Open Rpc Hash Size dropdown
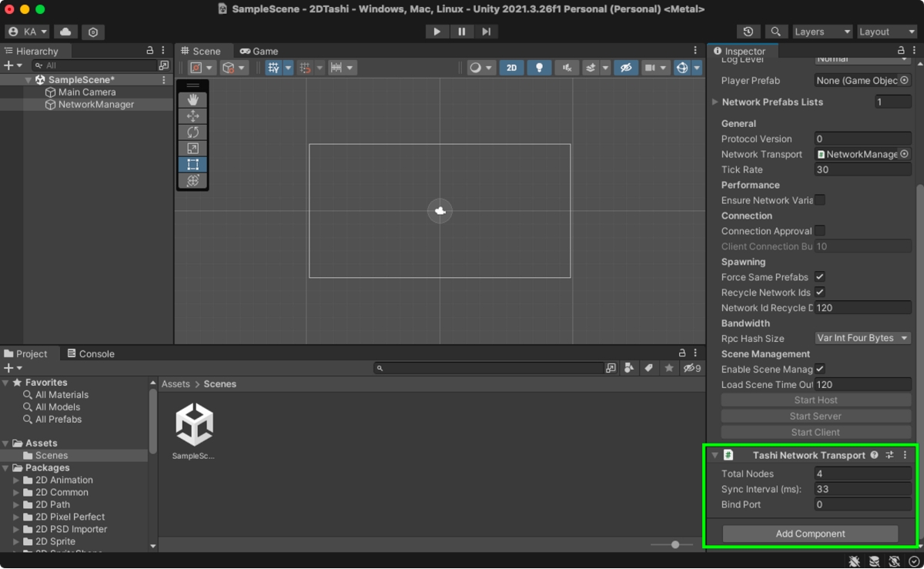924x569 pixels. click(863, 338)
